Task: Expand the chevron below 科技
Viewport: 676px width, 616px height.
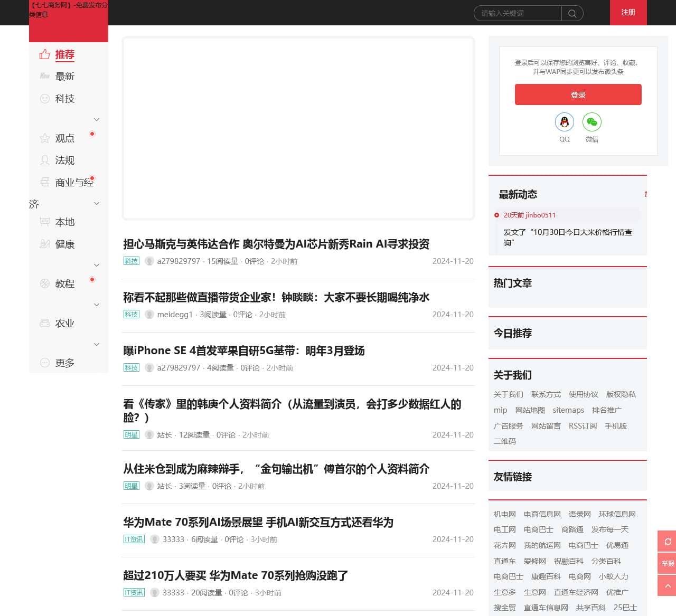Action: (97, 119)
